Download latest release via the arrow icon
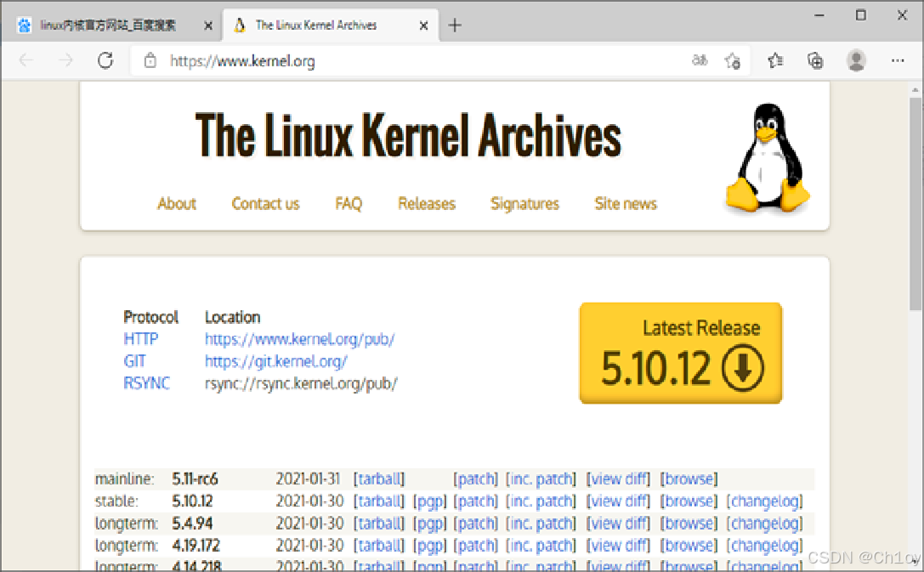 click(x=743, y=367)
